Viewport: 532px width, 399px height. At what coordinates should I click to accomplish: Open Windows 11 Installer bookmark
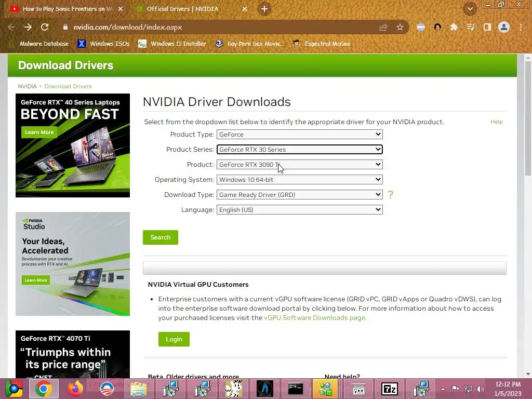point(172,44)
